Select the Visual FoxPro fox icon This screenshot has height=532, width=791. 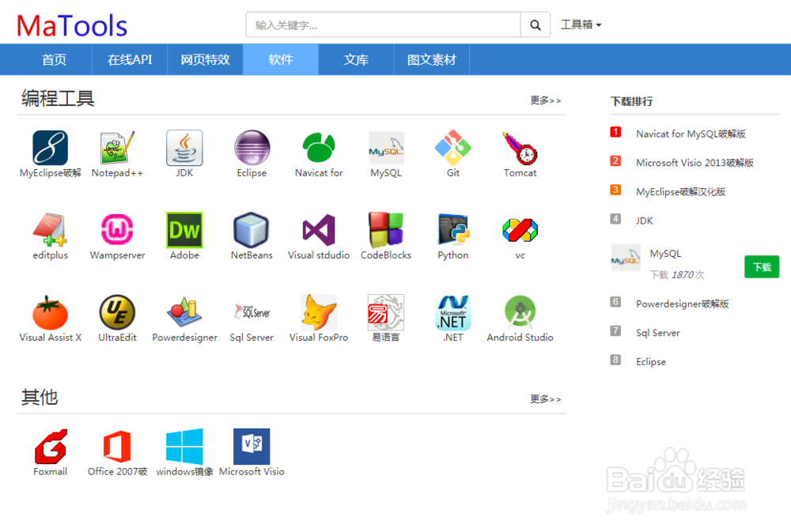click(x=319, y=313)
